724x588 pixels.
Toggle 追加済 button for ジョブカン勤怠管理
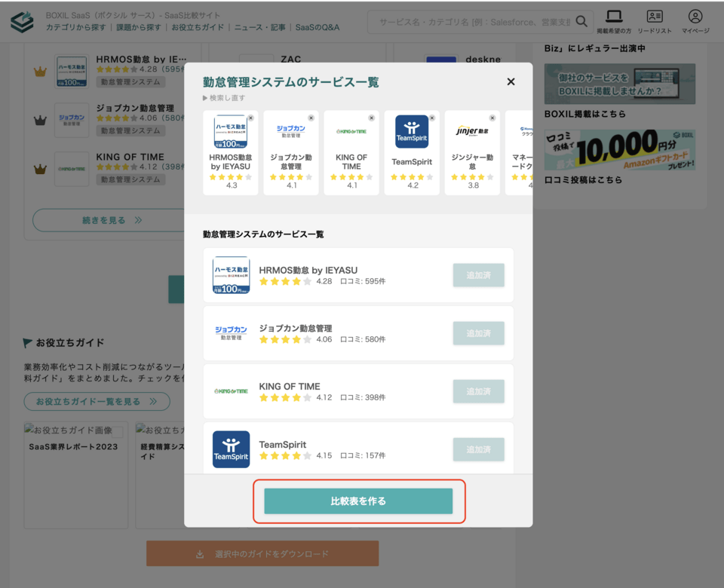(478, 333)
